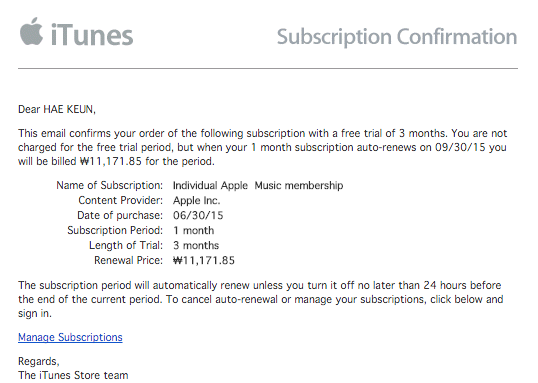Click the greeting 'Dear HAE KEUN'
538x383 pixels.
click(57, 109)
